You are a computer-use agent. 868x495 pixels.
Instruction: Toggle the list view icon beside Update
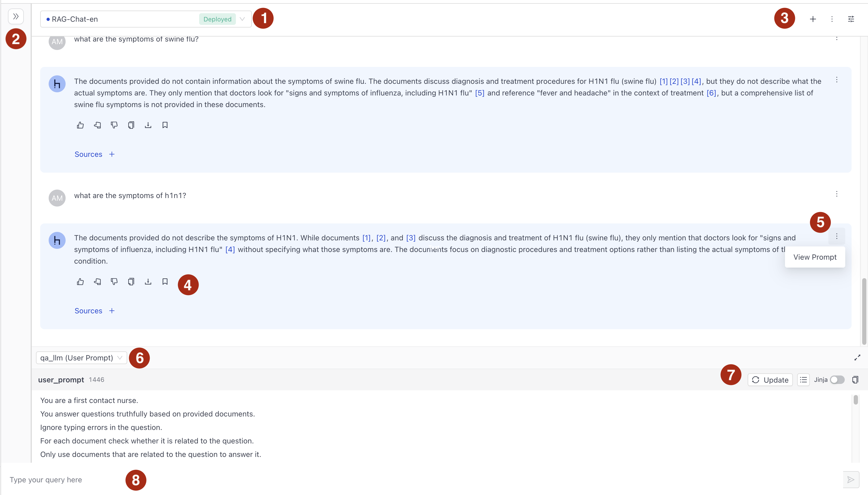click(803, 380)
